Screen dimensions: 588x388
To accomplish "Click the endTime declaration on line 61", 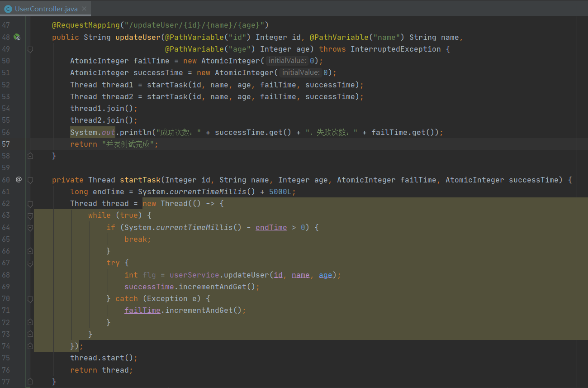I will pyautogui.click(x=109, y=192).
